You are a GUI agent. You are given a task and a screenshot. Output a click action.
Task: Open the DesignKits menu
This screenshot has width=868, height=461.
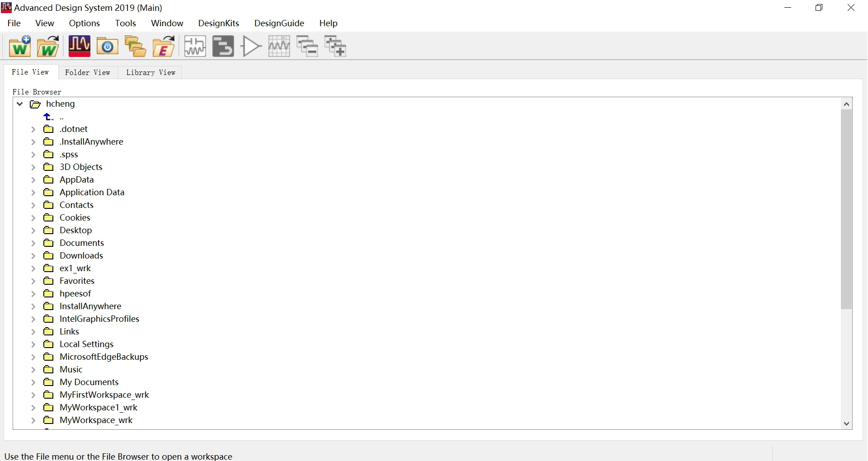219,23
